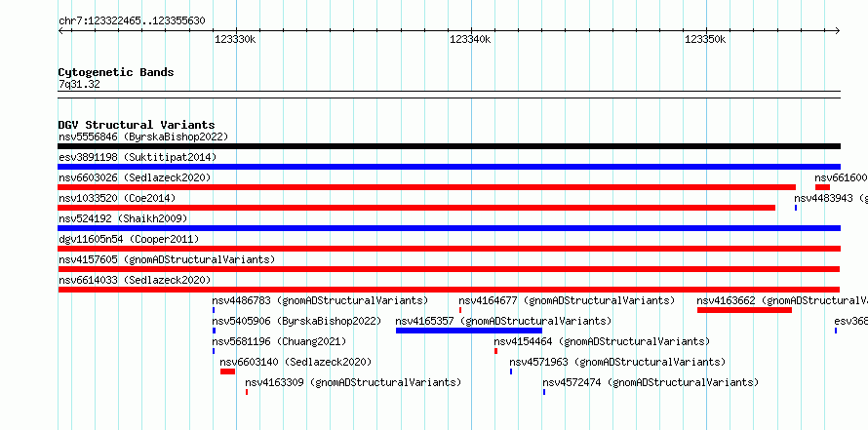This screenshot has width=868, height=430.
Task: Open variant nsv1033520 (Coe2014) label
Action: 117,198
